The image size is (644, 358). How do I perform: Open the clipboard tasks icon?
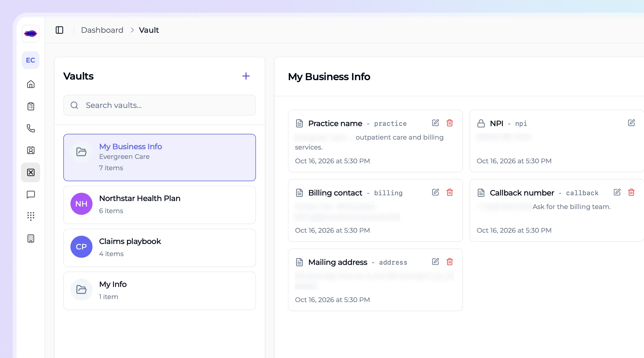pyautogui.click(x=31, y=106)
